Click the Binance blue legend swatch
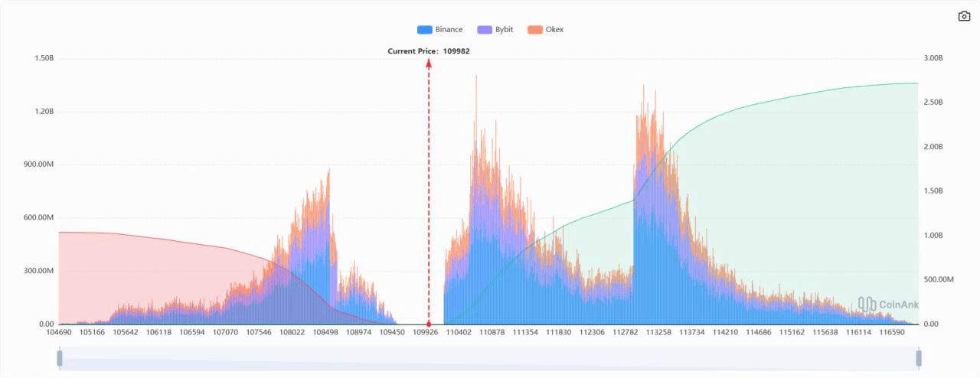Screen dimensions: 980x378 pos(424,30)
